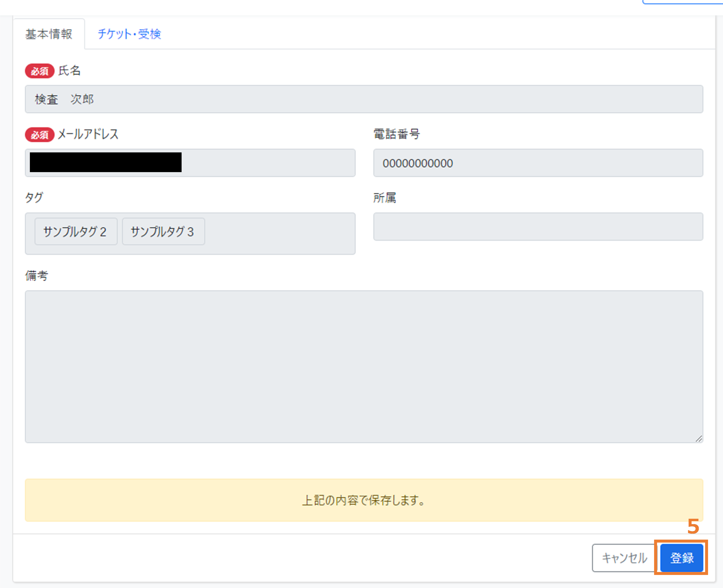Select the サンプルタグ 2 tag
The image size is (723, 588).
(x=76, y=232)
